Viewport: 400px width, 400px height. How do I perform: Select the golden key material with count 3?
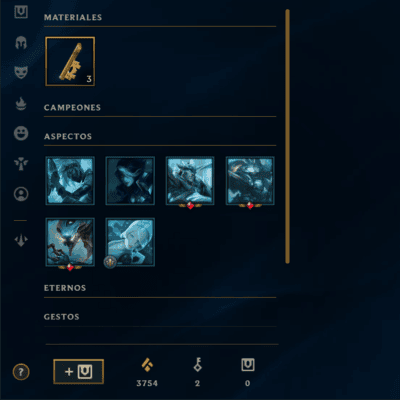[x=70, y=61]
